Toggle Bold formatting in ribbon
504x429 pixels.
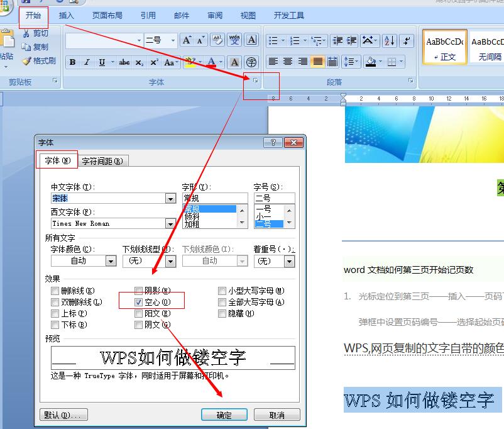[x=73, y=62]
